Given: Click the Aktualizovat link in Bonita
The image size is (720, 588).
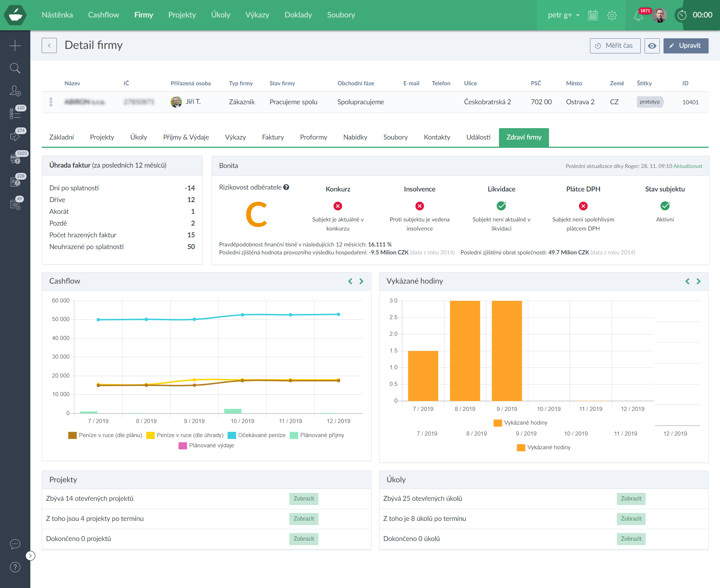Looking at the screenshot, I should click(687, 166).
